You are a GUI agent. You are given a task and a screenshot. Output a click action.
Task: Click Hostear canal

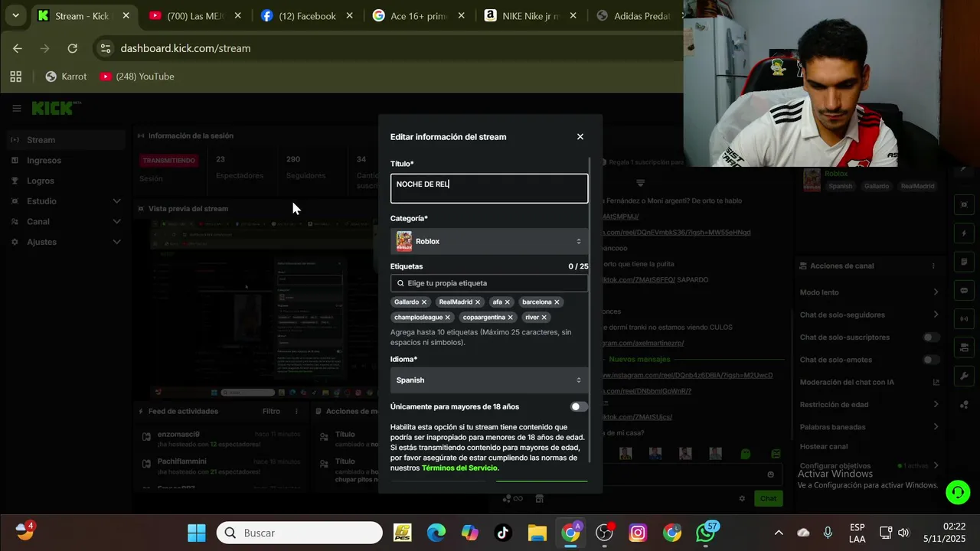tap(824, 446)
